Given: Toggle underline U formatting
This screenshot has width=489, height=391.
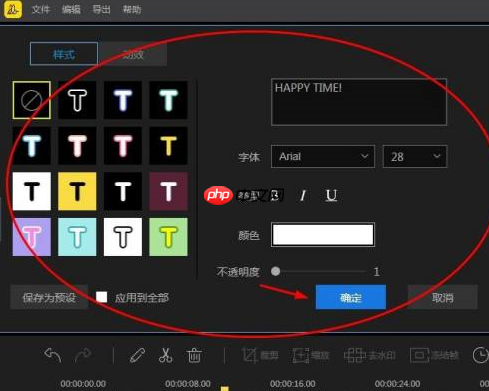Looking at the screenshot, I should click(331, 195).
